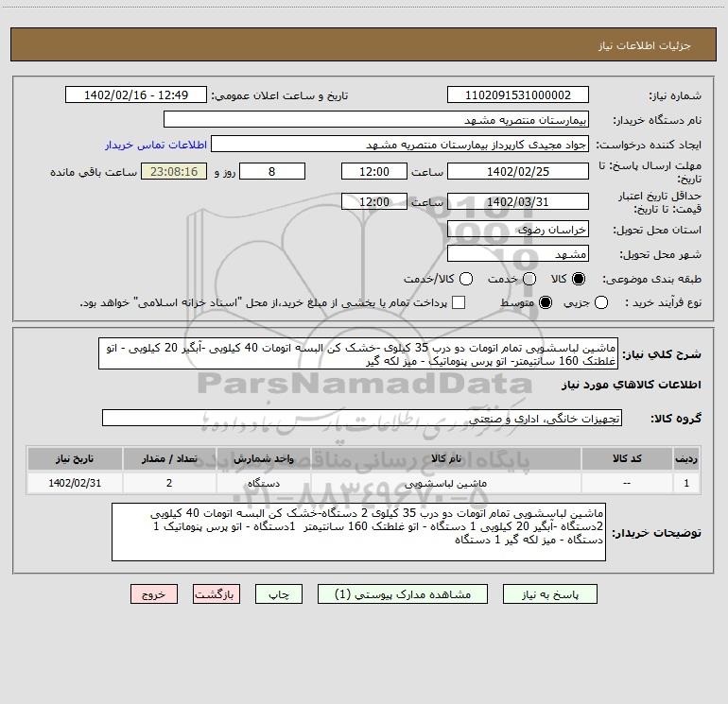Screen dimensions: 728x704
Task: Click the delivery province field خراسان رضوی
Action: coord(518,229)
